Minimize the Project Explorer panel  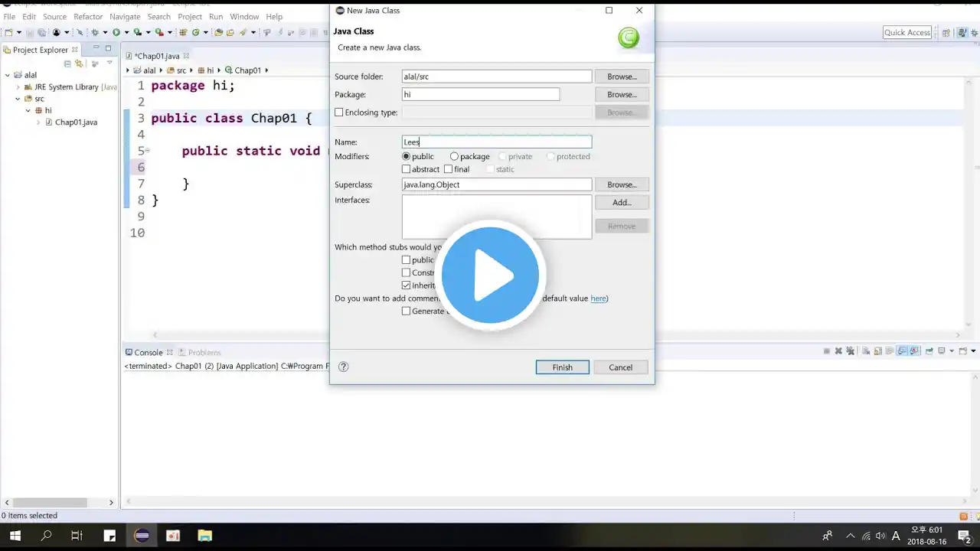click(96, 47)
